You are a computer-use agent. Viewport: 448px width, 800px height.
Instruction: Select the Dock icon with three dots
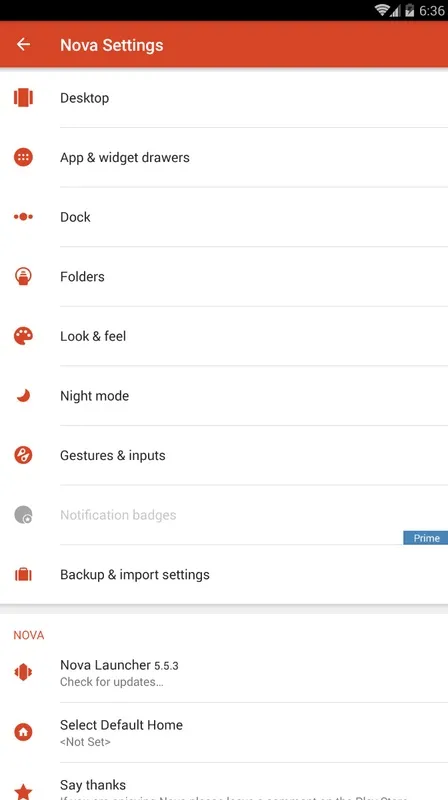pyautogui.click(x=23, y=217)
